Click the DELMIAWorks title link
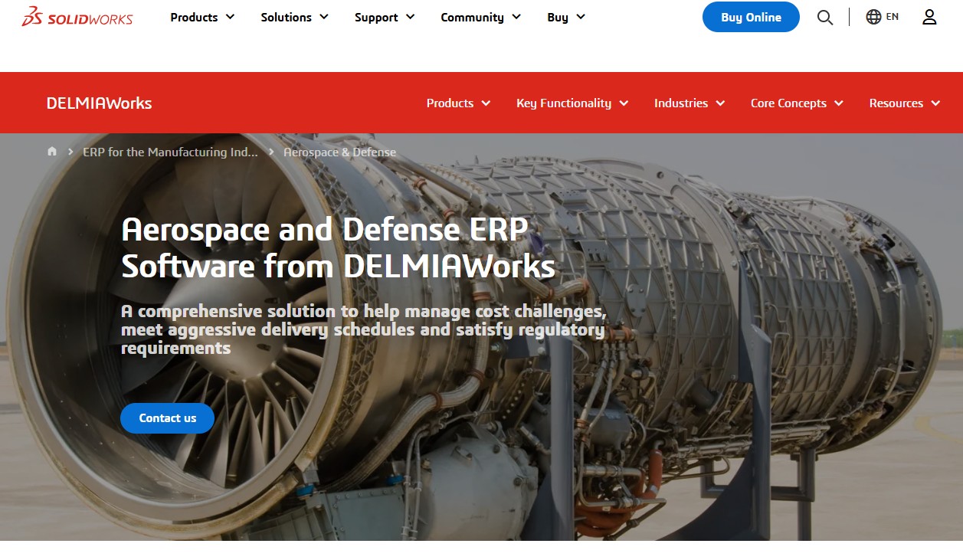This screenshot has height=560, width=963. [x=99, y=103]
